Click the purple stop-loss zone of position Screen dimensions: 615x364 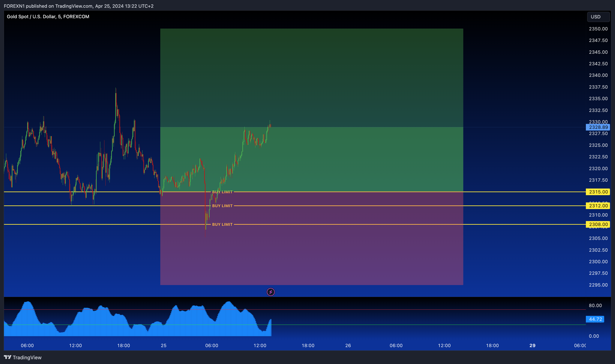pos(311,238)
